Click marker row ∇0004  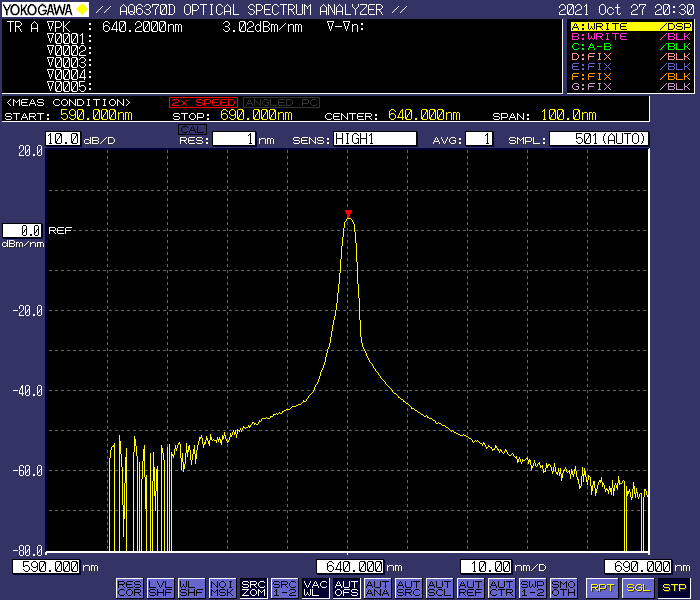tap(69, 75)
